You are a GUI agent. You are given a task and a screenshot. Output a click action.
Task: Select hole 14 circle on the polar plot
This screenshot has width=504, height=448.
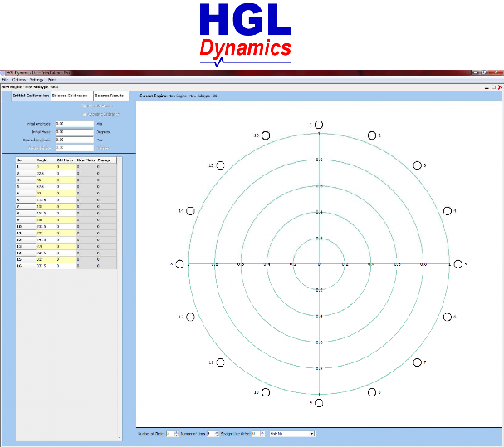pyautogui.click(x=190, y=211)
